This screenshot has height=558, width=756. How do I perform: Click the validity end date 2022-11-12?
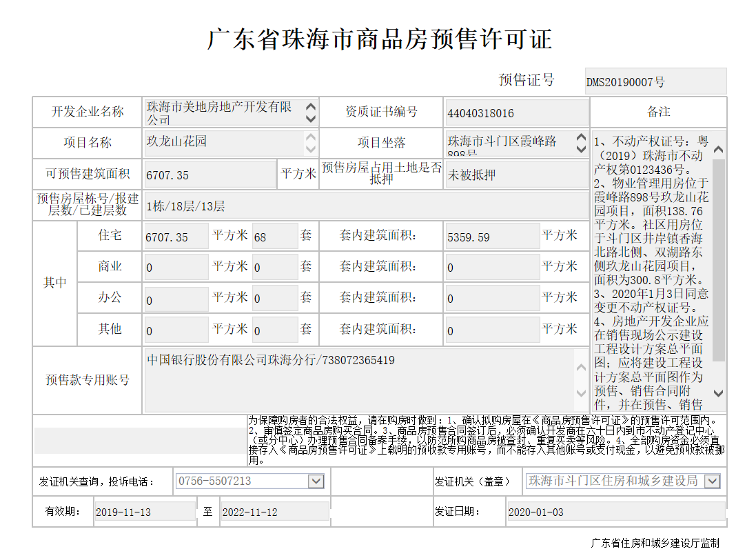point(274,512)
